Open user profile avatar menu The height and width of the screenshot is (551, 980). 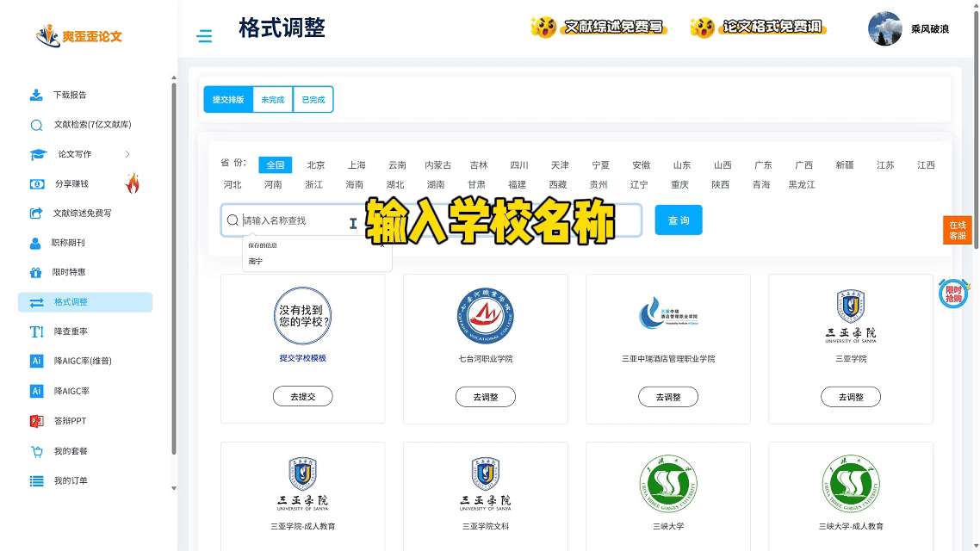click(884, 28)
